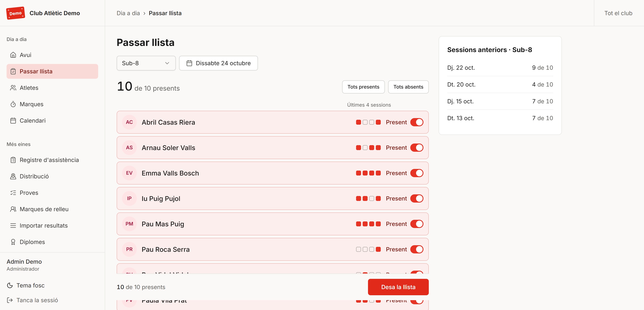Click the Registre d'assistència clipboard icon
The width and height of the screenshot is (644, 310).
(13, 160)
